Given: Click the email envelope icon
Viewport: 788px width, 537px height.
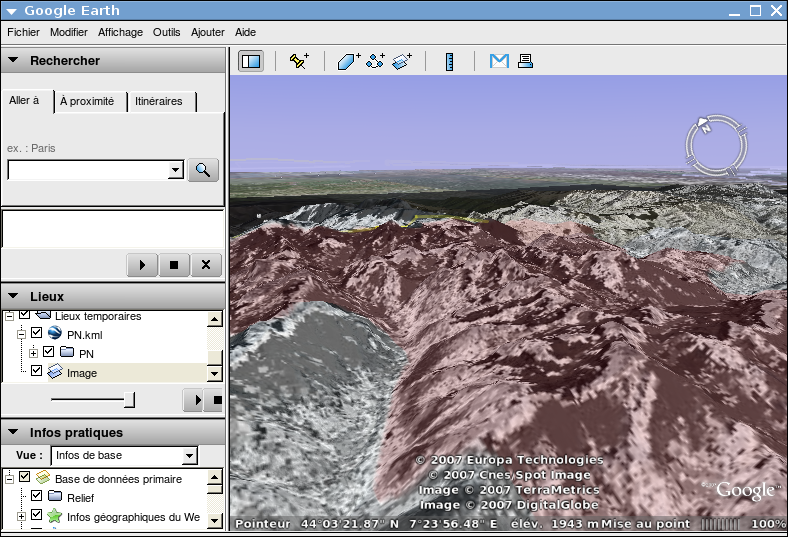Looking at the screenshot, I should 499,61.
